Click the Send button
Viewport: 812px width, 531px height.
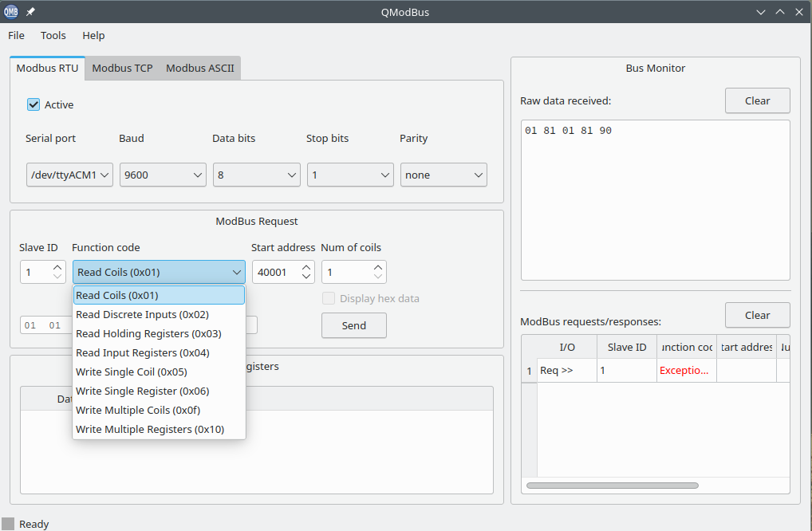(x=353, y=325)
